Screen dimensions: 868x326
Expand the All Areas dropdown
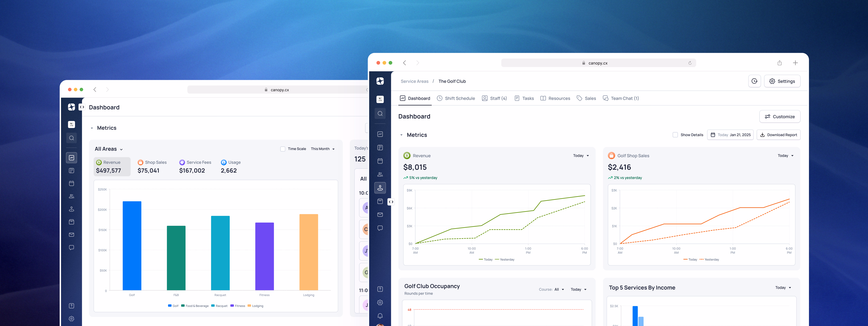click(x=108, y=149)
